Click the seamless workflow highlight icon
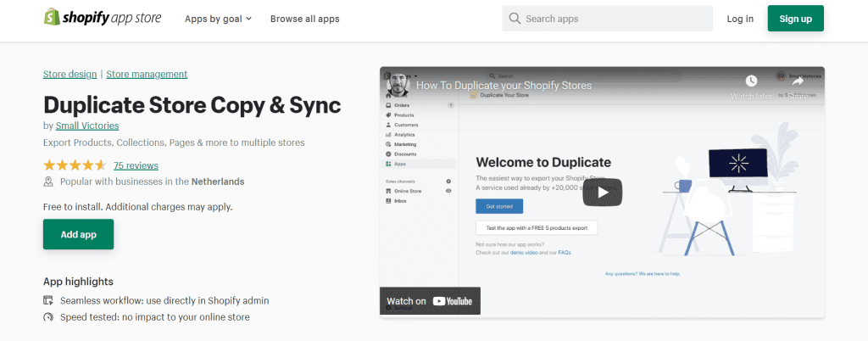 pos(48,300)
